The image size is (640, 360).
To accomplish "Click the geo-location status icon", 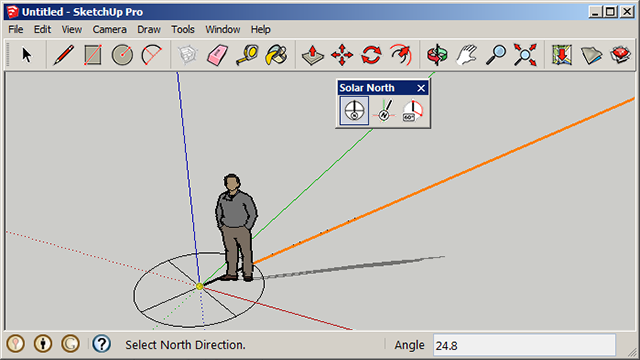I will 16,344.
